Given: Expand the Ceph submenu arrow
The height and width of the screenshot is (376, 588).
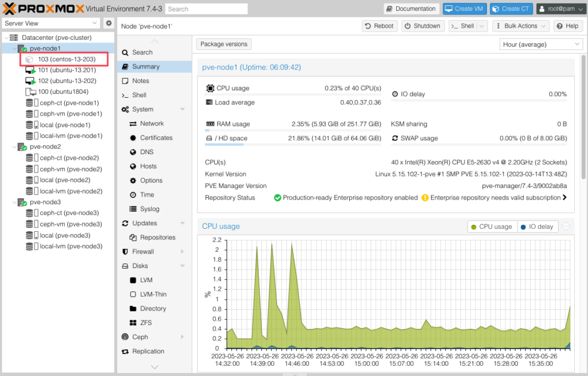Looking at the screenshot, I should click(183, 337).
